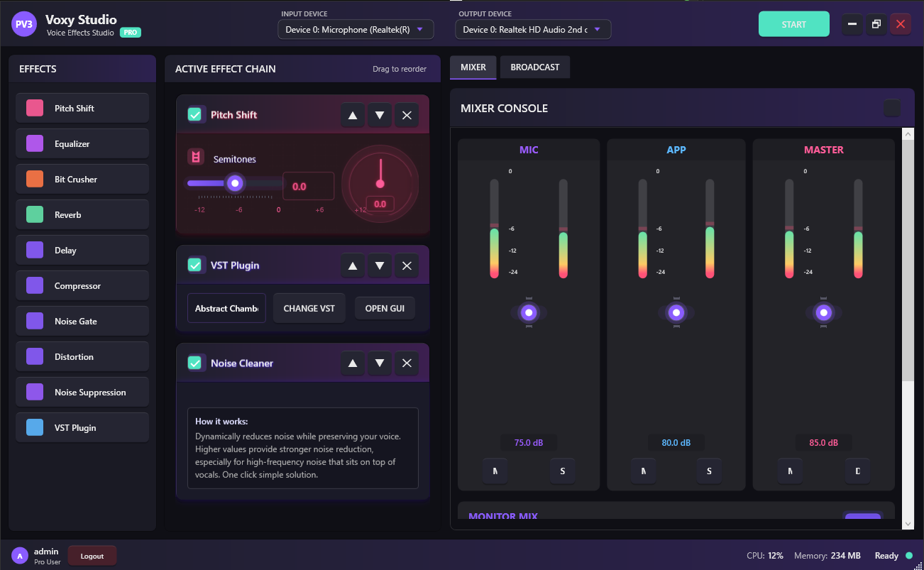The image size is (924, 570).
Task: Click the pitch dial knob
Action: [380, 184]
